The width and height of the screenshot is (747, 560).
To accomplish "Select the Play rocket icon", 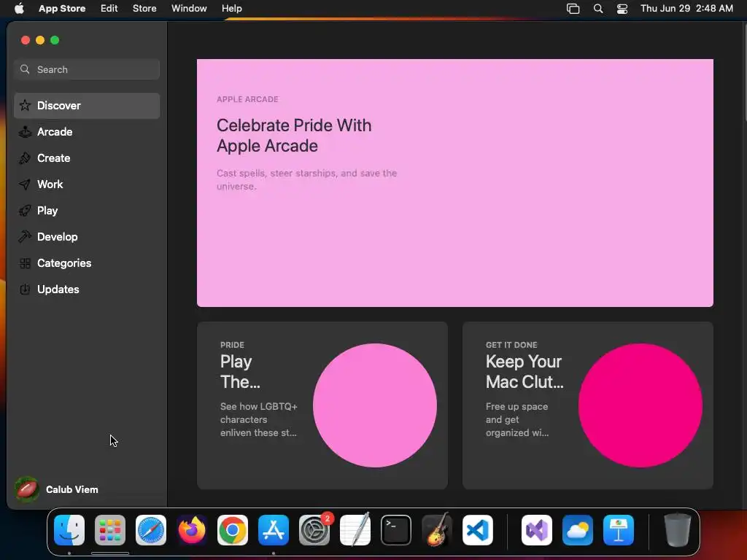I will click(25, 211).
